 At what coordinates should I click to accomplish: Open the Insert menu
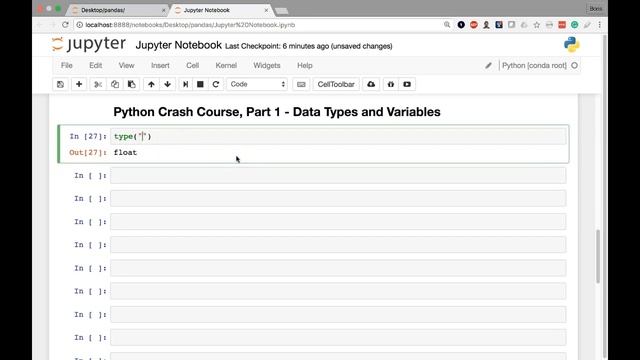(x=160, y=65)
